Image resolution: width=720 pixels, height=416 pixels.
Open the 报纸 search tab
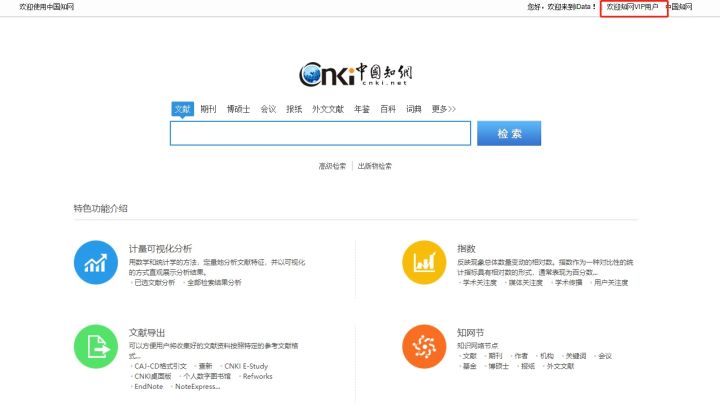(294, 109)
